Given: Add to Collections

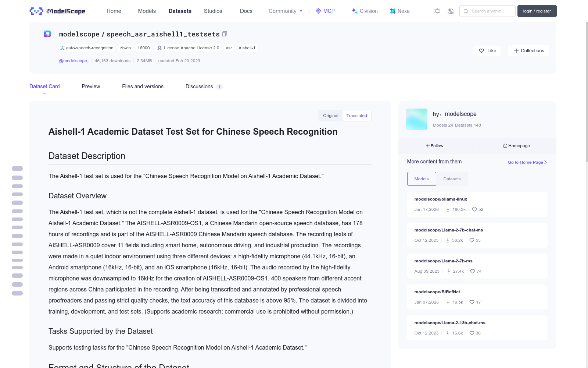Looking at the screenshot, I should click(528, 51).
